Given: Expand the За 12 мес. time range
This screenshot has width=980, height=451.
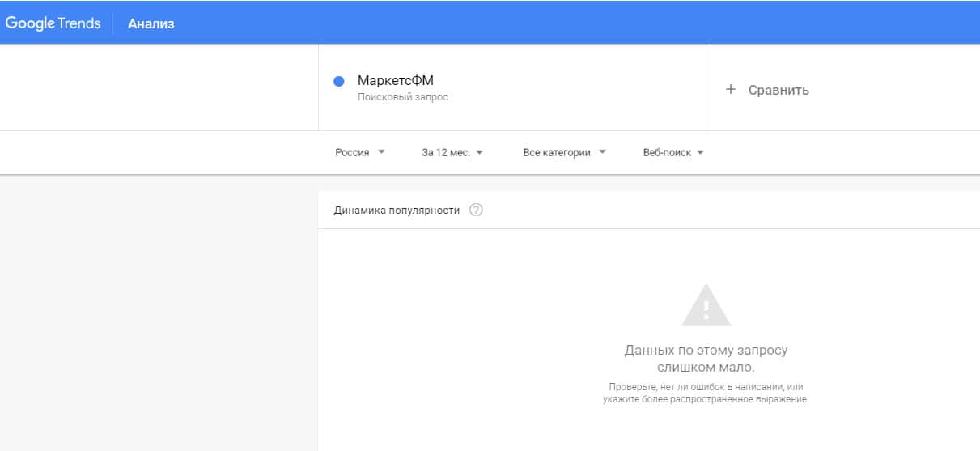Looking at the screenshot, I should click(x=445, y=152).
